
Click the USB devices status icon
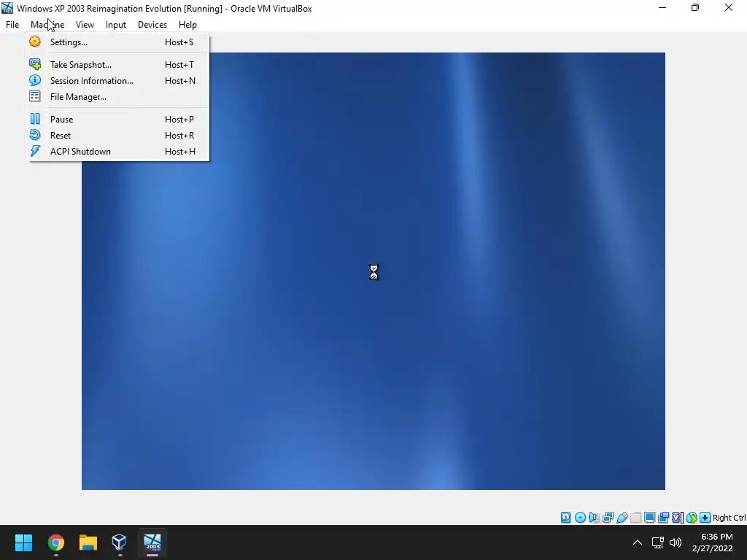tap(622, 518)
